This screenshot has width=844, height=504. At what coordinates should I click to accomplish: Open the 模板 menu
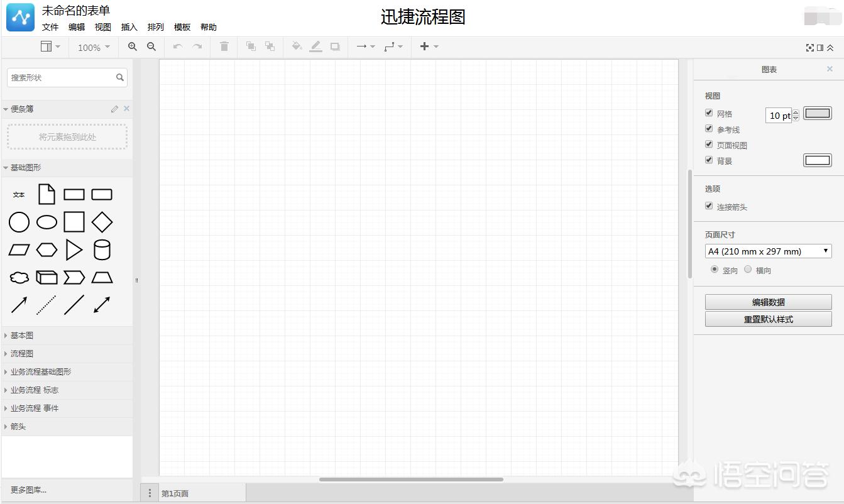pos(182,27)
